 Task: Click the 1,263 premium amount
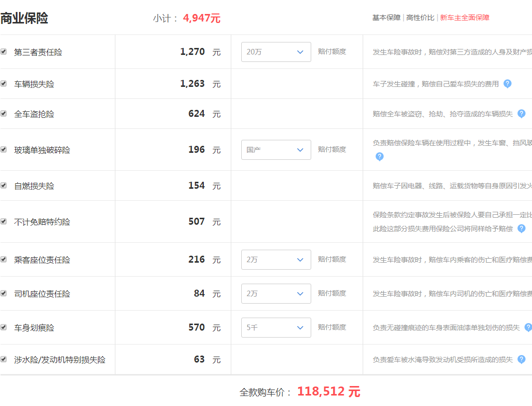[x=192, y=83]
